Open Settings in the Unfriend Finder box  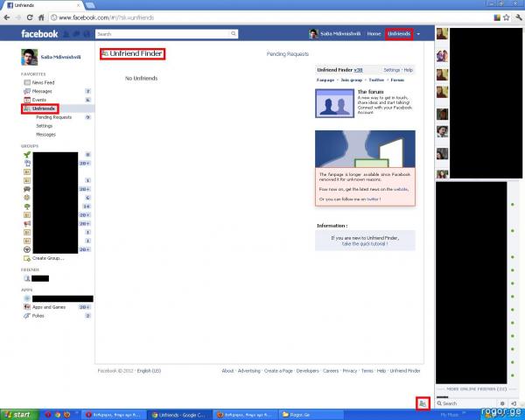point(391,70)
